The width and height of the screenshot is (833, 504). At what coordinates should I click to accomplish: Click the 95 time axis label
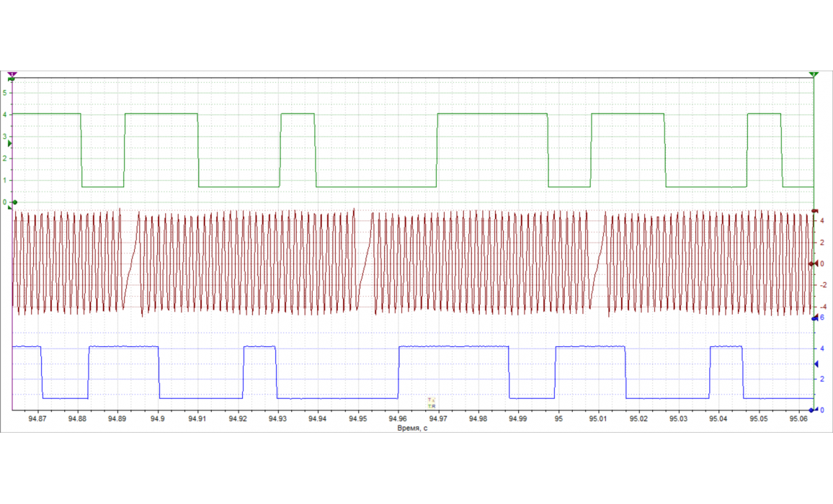[558, 418]
